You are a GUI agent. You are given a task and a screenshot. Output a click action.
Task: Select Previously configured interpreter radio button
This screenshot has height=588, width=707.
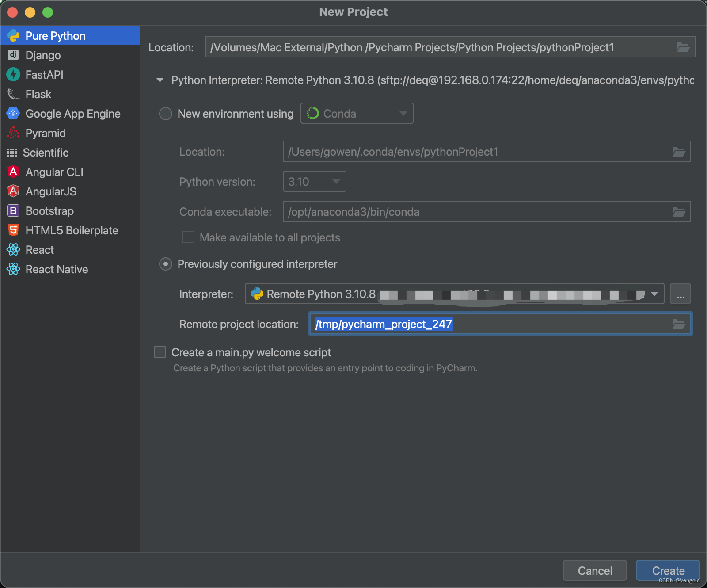click(x=166, y=264)
